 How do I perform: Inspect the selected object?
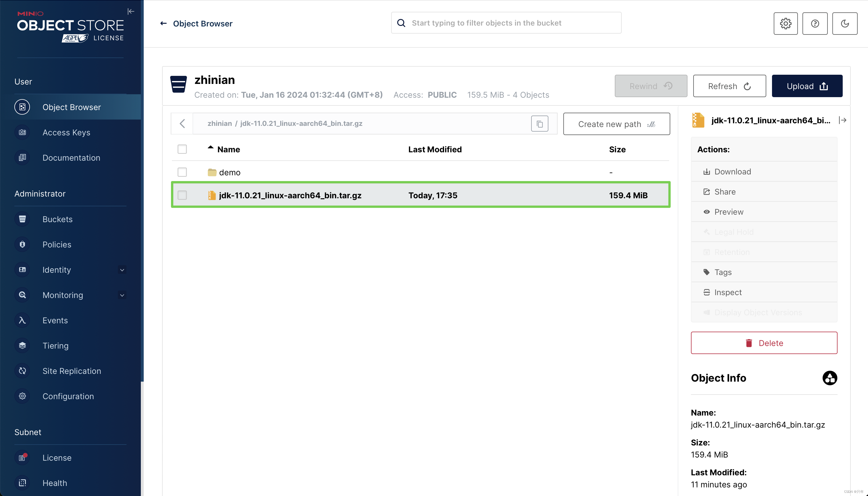click(x=764, y=292)
